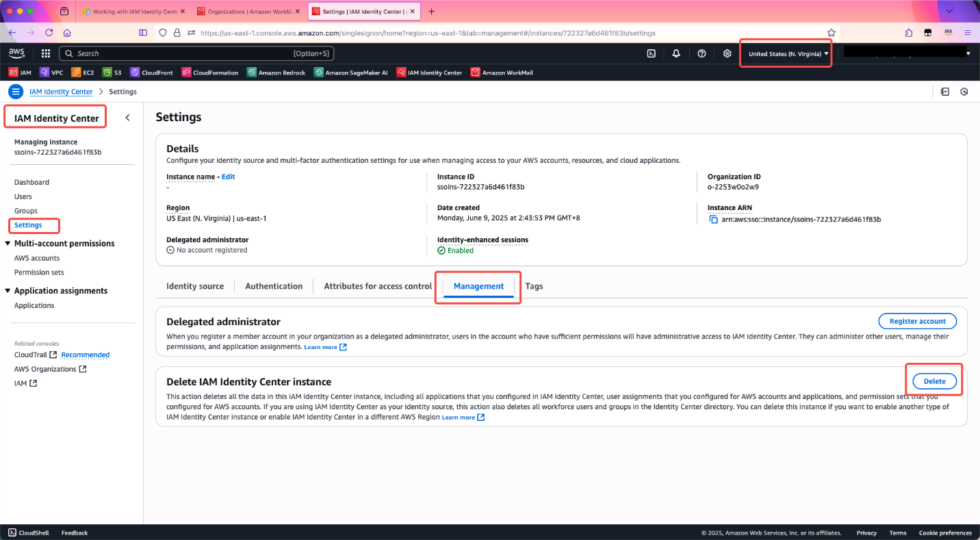Viewport: 980px width, 540px height.
Task: Open the AWS help question mark menu
Action: point(701,53)
